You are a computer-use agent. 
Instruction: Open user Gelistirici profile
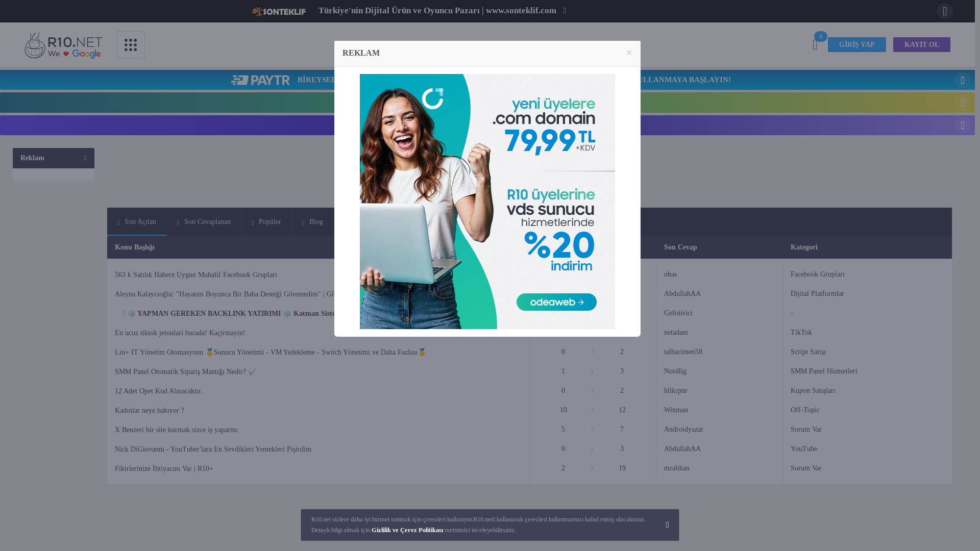pyautogui.click(x=678, y=313)
